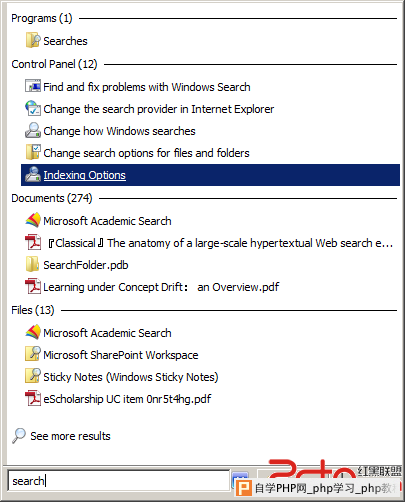
Task: Open the Searches folder icon
Action: click(x=33, y=40)
